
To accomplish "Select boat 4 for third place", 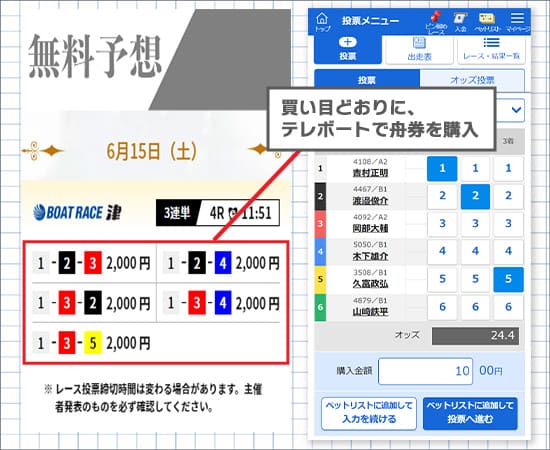I will tap(508, 251).
